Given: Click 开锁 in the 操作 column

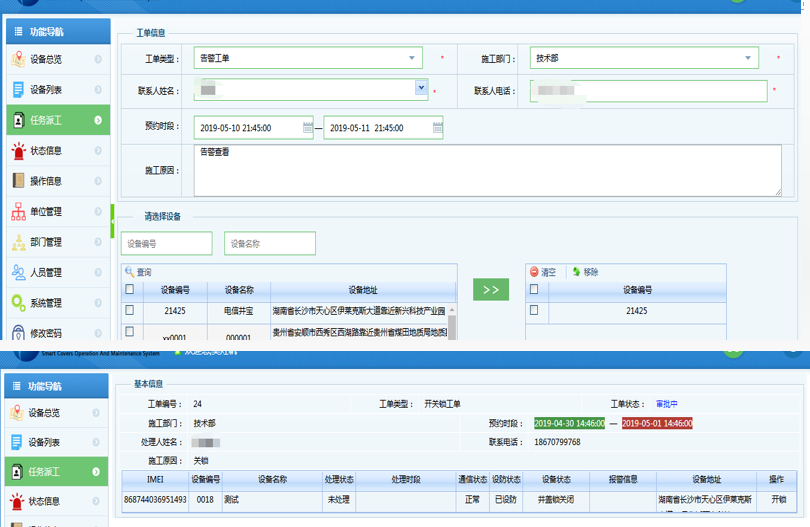Looking at the screenshot, I should [777, 499].
